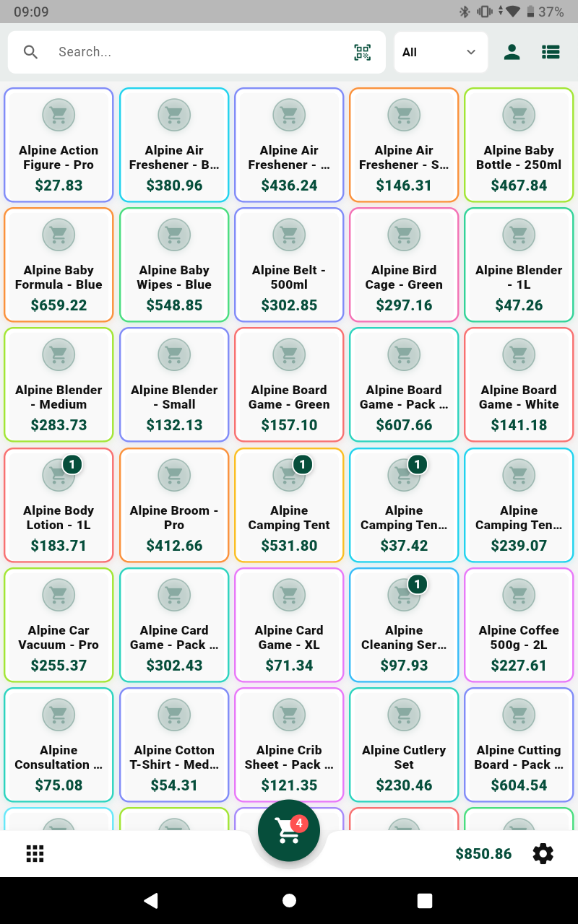
Task: Tap Android back navigation button
Action: pyautogui.click(x=151, y=900)
